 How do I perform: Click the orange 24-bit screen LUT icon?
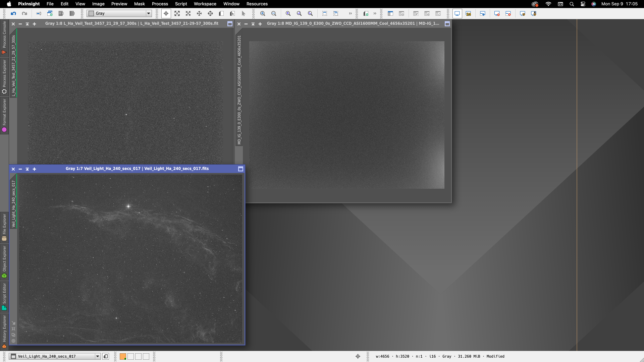(468, 13)
